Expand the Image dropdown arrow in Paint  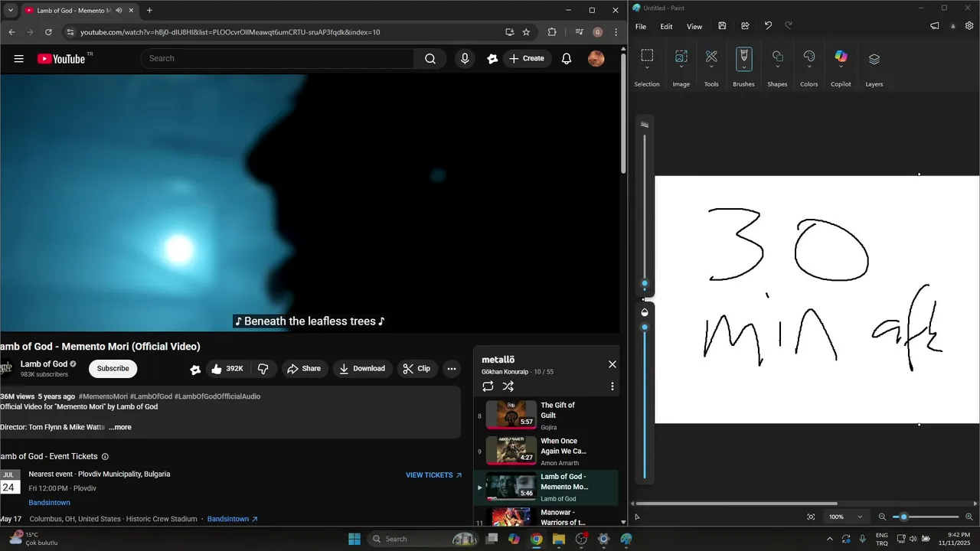(681, 68)
